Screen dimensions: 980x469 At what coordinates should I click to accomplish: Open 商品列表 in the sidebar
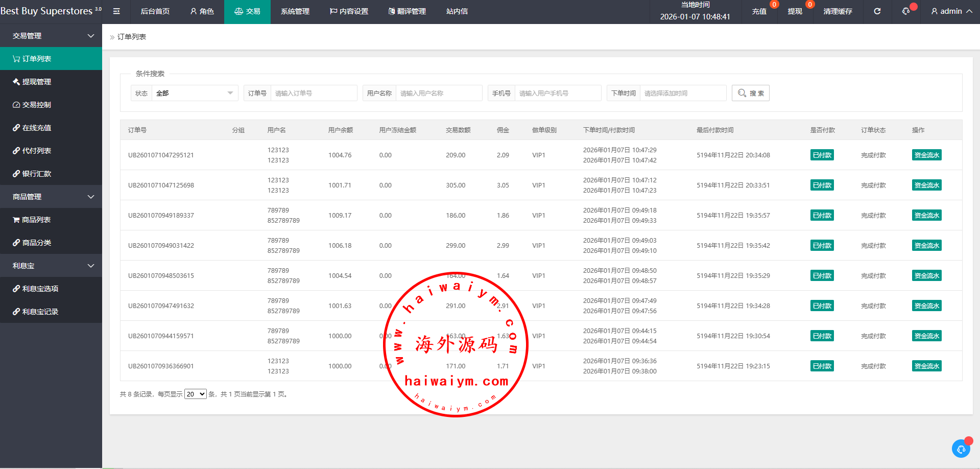51,220
